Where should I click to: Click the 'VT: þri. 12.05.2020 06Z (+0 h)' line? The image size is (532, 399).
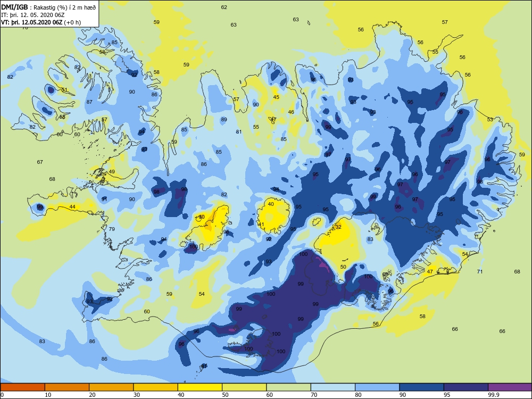[41, 22]
